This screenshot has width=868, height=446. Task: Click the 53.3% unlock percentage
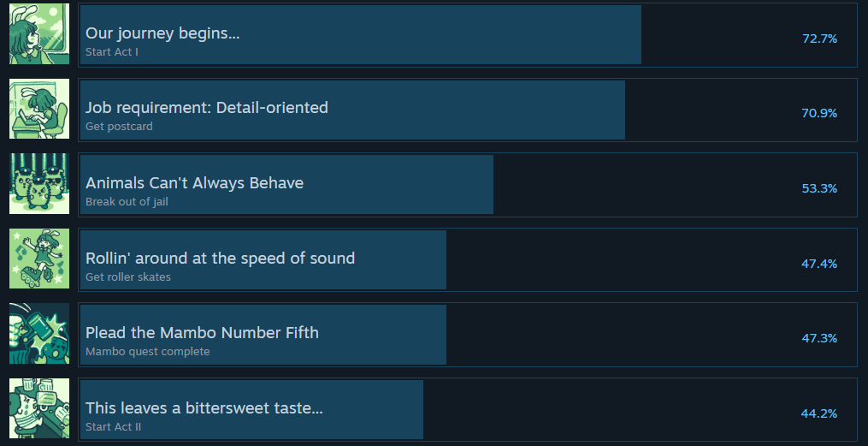[819, 188]
